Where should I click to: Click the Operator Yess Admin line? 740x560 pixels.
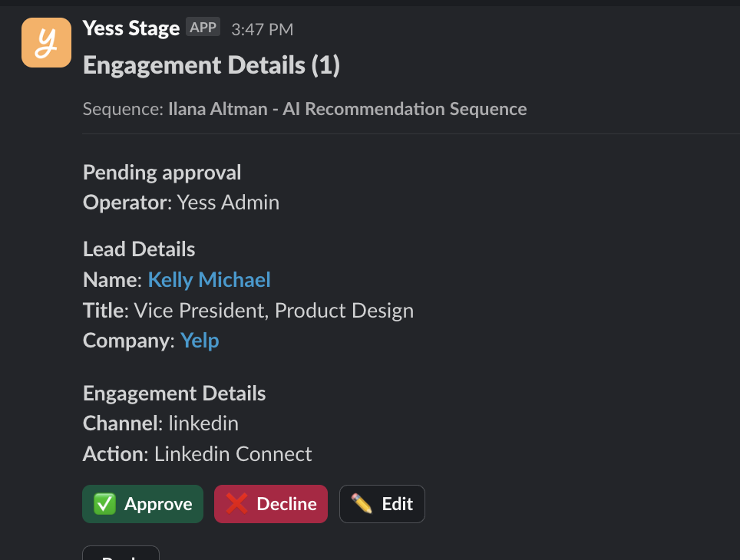pyautogui.click(x=181, y=203)
